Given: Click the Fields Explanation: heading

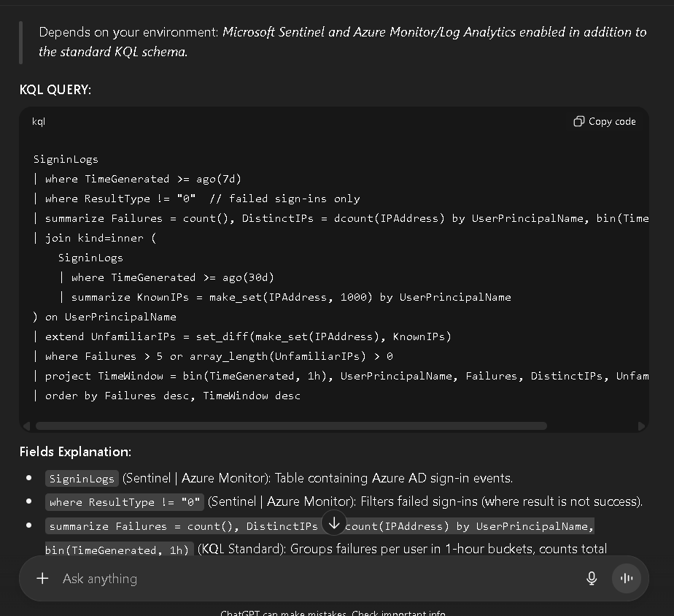Looking at the screenshot, I should pyautogui.click(x=75, y=452).
